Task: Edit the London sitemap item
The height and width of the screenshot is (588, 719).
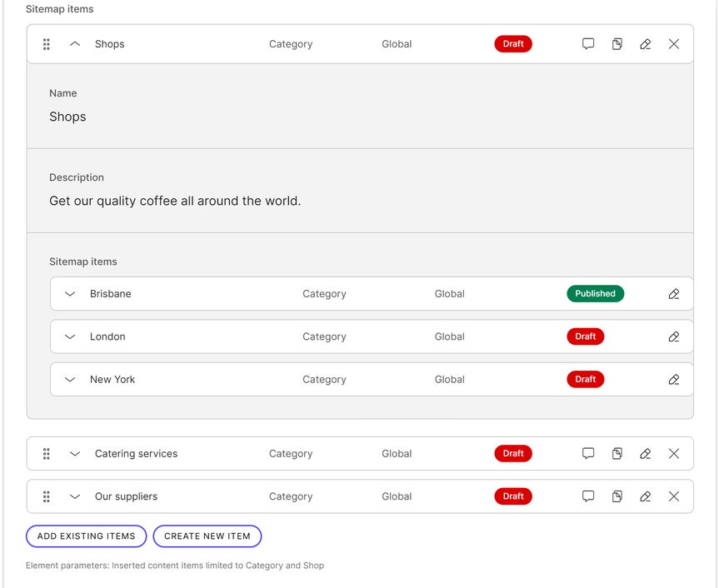Action: (x=674, y=336)
